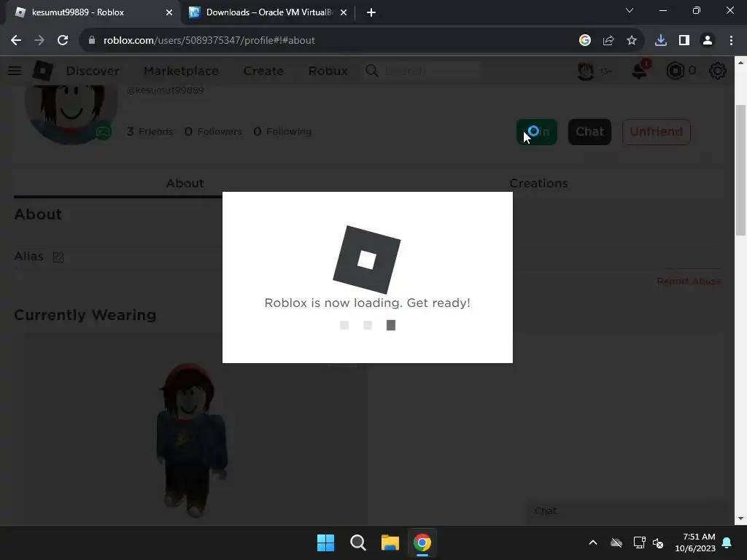Viewport: 747px width, 560px height.
Task: View 0 Following
Action: [x=282, y=131]
